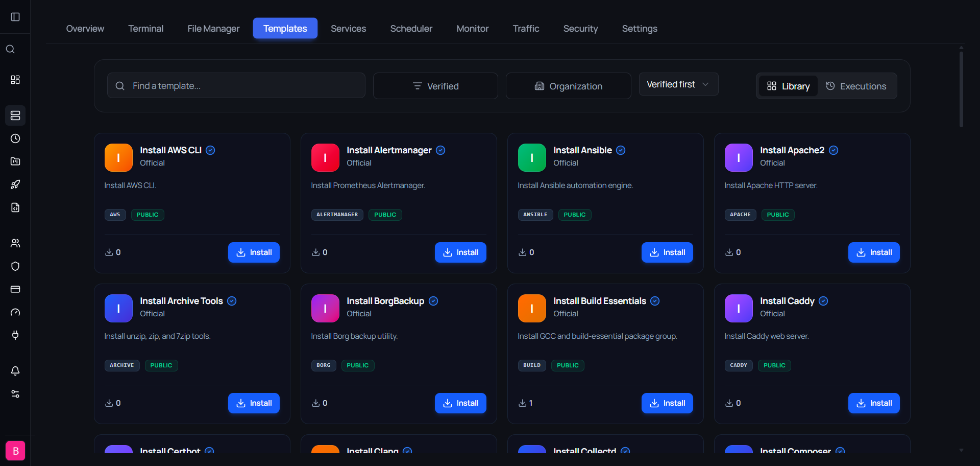Toggle the Organization filter

(x=568, y=86)
